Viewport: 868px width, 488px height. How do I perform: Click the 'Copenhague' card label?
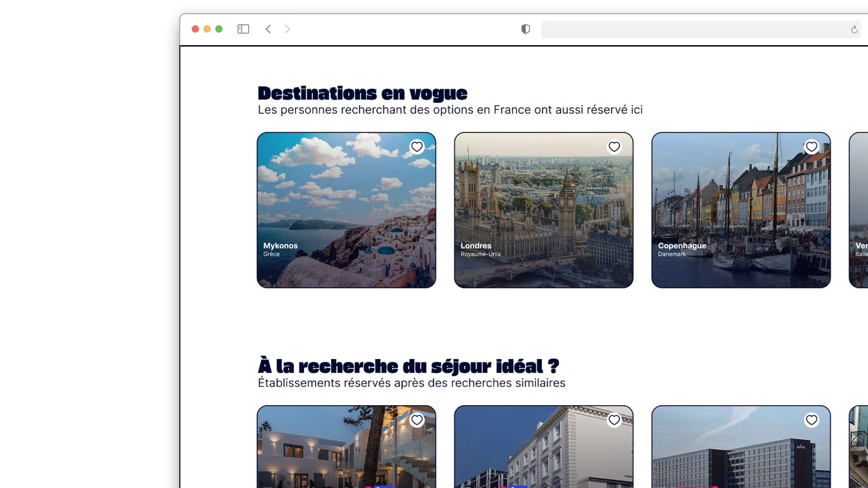tap(682, 246)
